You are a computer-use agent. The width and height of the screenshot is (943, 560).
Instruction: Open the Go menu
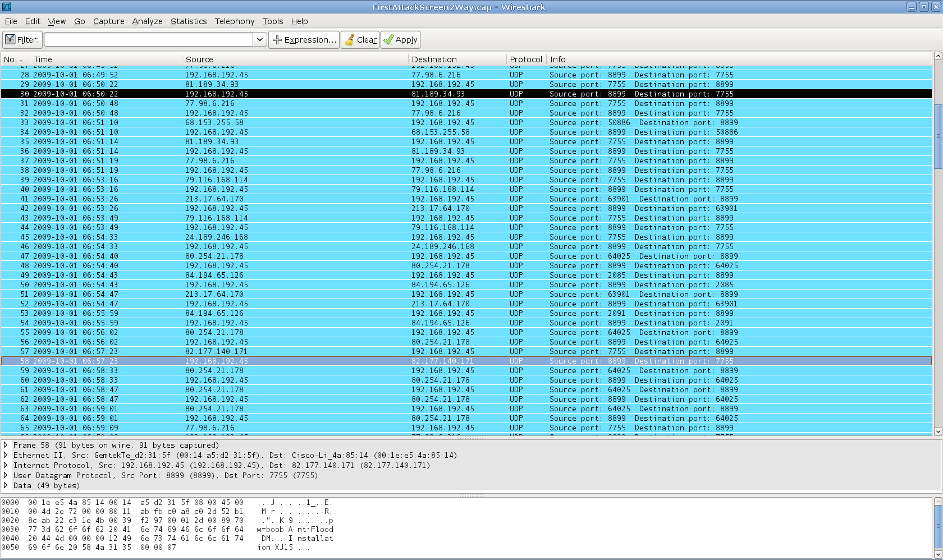pyautogui.click(x=80, y=21)
